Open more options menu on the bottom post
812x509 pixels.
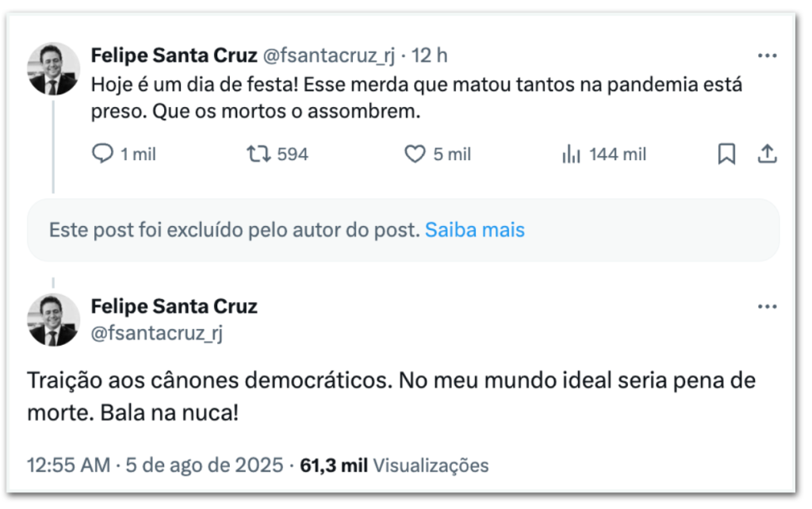coord(767,306)
